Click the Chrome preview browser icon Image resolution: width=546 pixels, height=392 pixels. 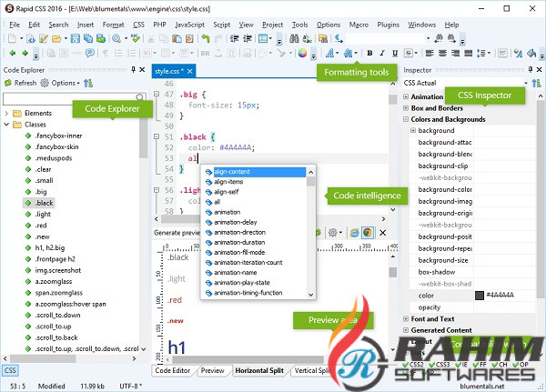pos(367,233)
